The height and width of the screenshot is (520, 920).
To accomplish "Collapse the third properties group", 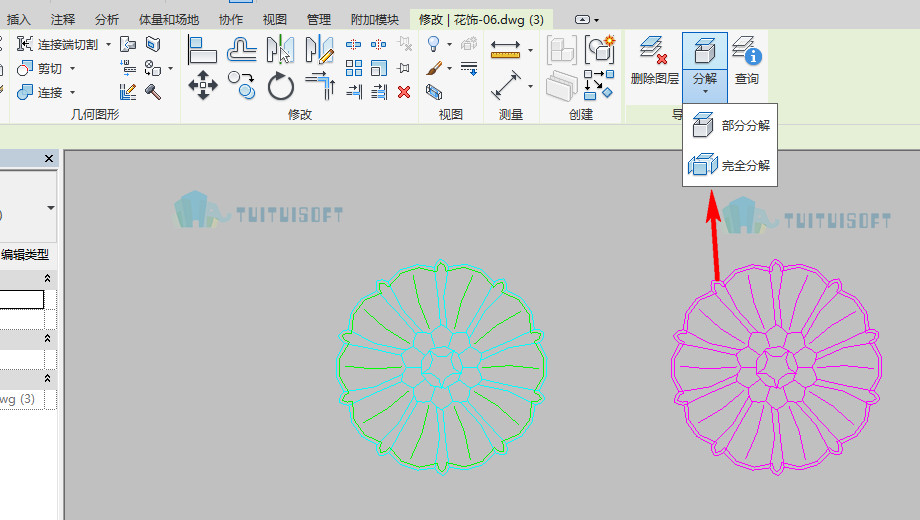I will click(48, 379).
